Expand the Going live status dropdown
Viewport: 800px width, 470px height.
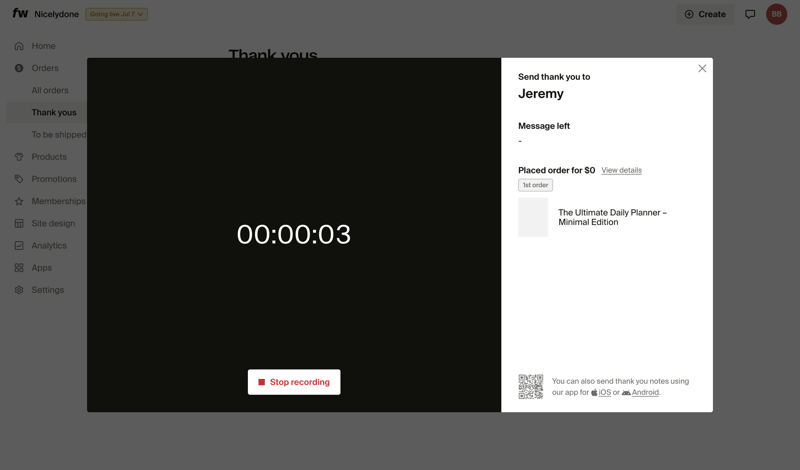pyautogui.click(x=116, y=14)
